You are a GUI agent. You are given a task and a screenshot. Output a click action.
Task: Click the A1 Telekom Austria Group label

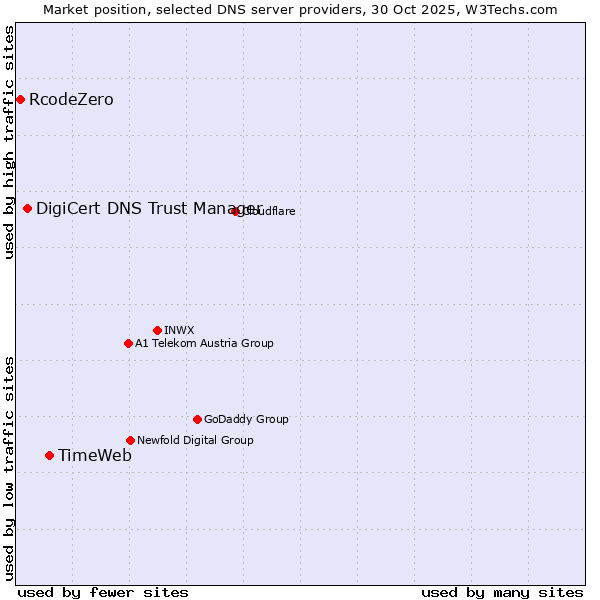click(x=204, y=343)
